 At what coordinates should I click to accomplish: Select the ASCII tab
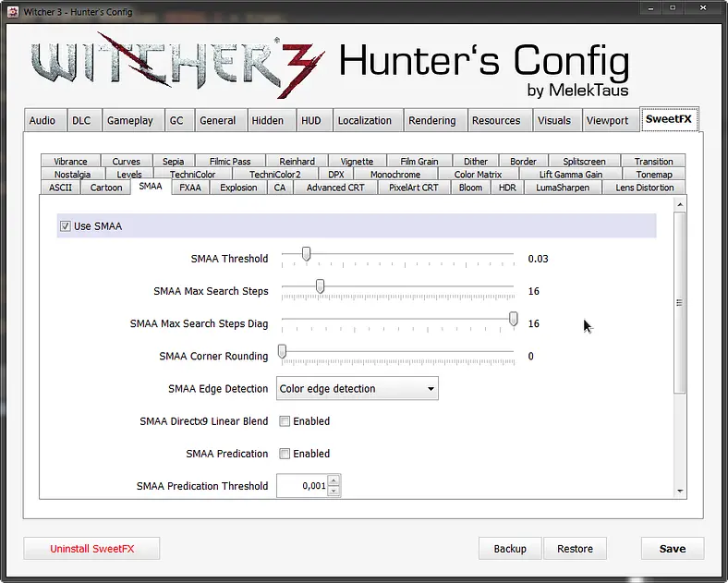(60, 187)
